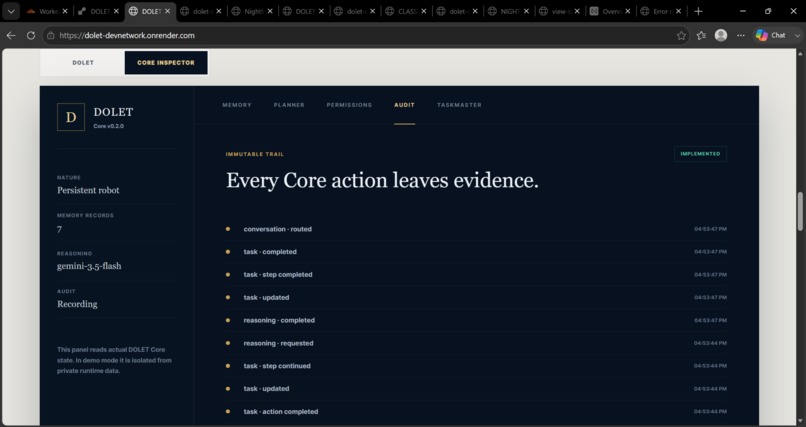
Task: Click the IMMUTABLE TRAIL label
Action: (255, 154)
